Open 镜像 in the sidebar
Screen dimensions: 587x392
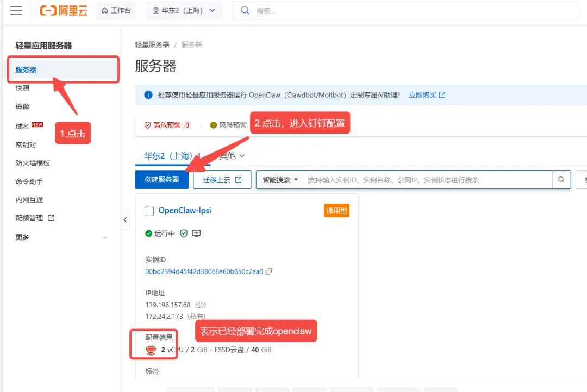click(x=22, y=106)
